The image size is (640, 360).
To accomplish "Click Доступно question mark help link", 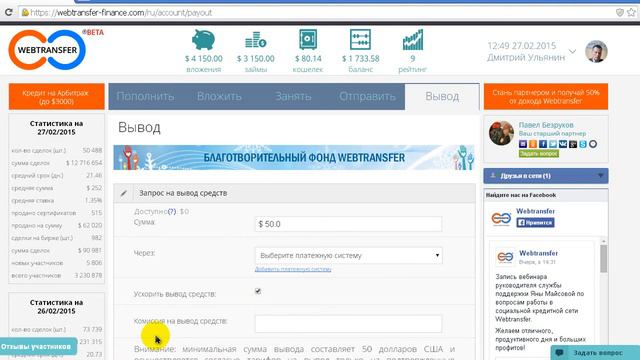I will pyautogui.click(x=172, y=211).
